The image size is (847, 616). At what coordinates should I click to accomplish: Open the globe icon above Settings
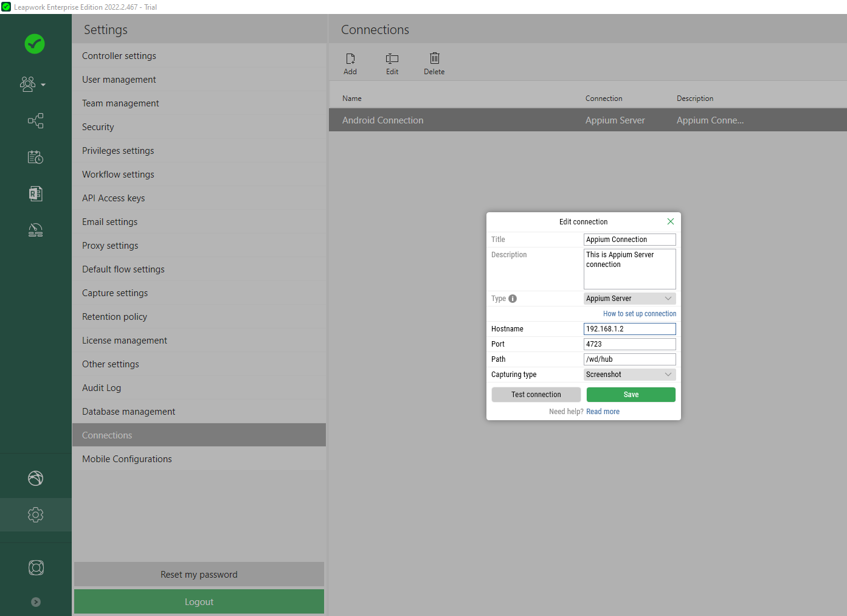[35, 479]
